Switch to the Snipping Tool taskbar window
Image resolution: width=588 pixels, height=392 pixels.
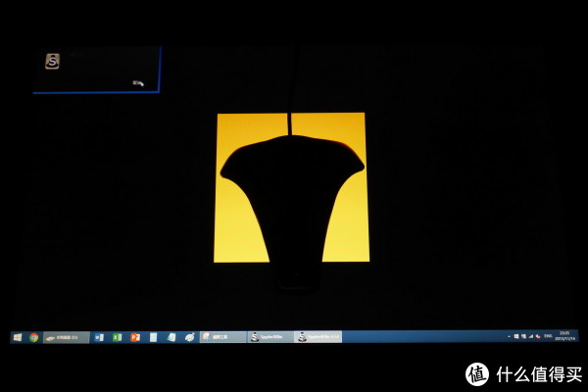223,337
